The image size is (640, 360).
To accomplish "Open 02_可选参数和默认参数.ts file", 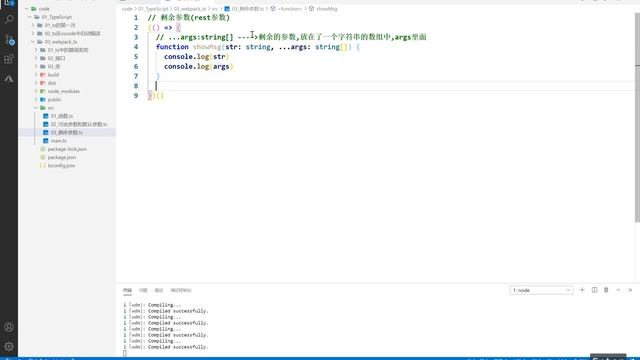I will pyautogui.click(x=79, y=124).
